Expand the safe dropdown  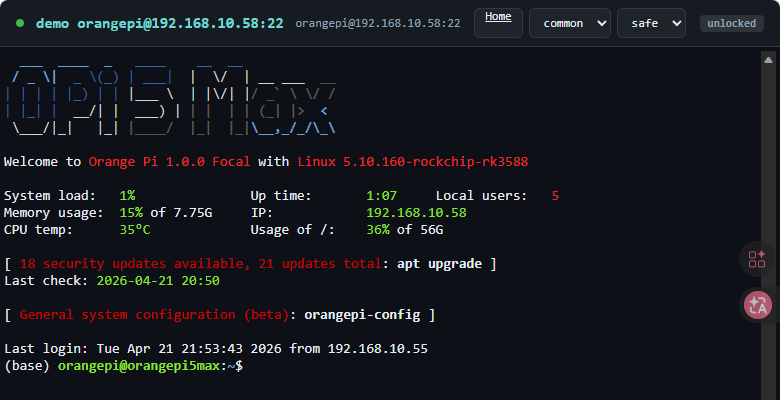tap(651, 23)
